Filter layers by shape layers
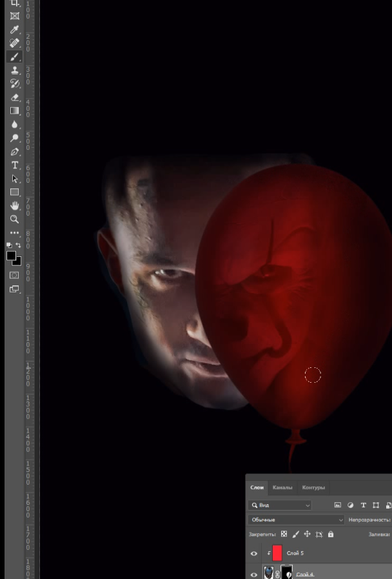 point(376,505)
